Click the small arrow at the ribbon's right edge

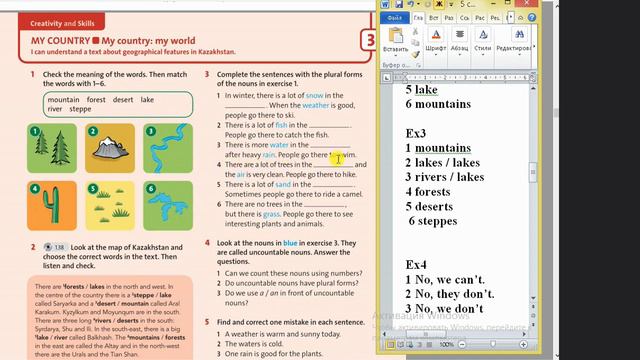coord(534,47)
